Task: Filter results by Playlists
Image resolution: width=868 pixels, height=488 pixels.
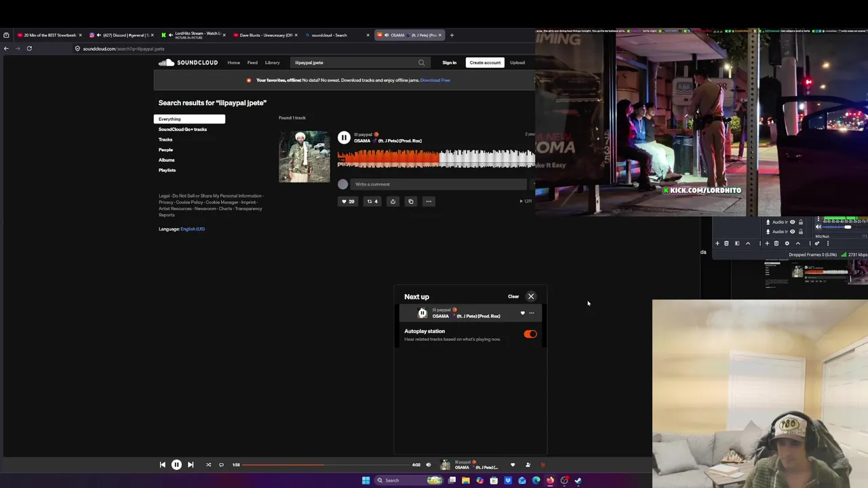Action: pyautogui.click(x=167, y=170)
